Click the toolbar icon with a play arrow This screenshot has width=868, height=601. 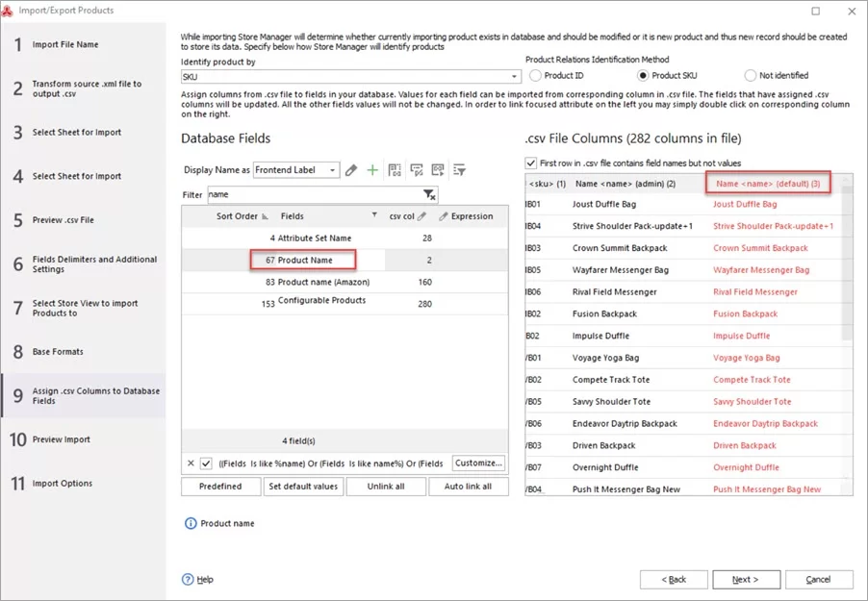[438, 170]
